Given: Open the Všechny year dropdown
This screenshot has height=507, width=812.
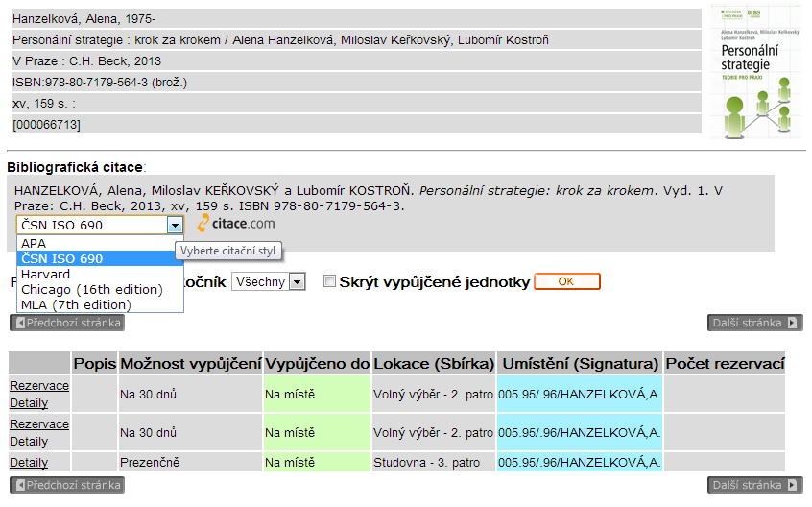Looking at the screenshot, I should tap(268, 281).
